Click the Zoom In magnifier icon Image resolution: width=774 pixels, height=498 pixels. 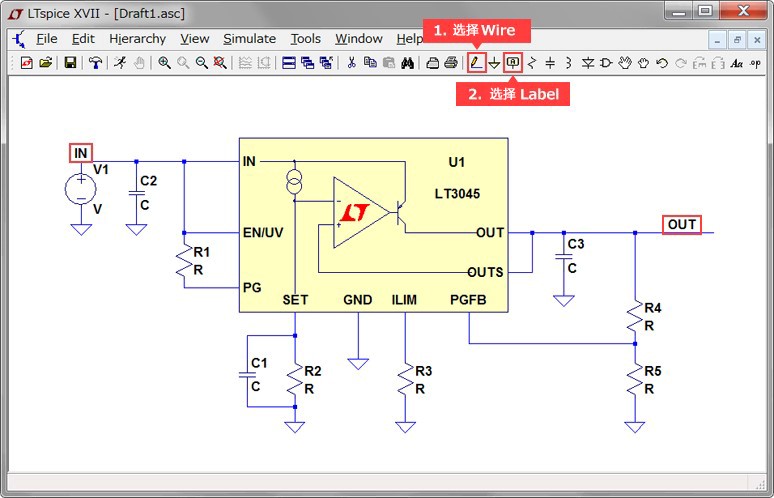(164, 63)
